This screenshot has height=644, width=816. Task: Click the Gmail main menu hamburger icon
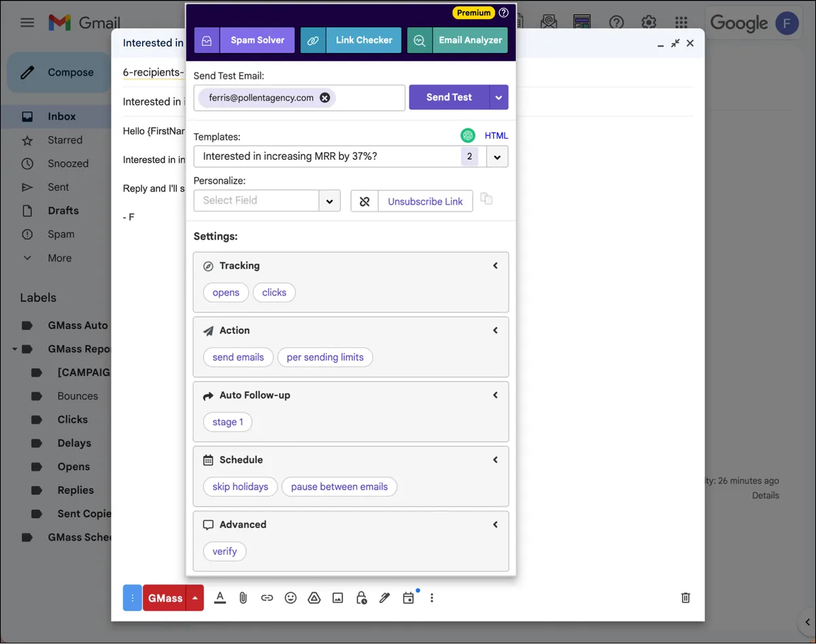(x=27, y=22)
